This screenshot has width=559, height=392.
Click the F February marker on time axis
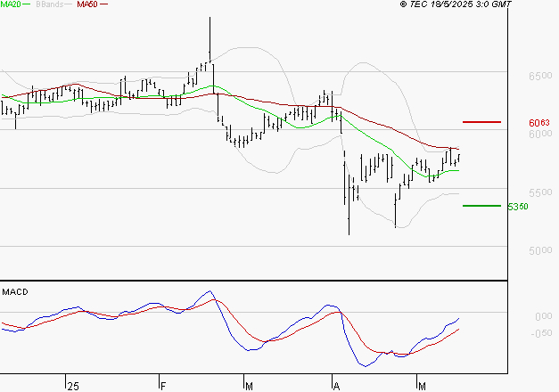[x=163, y=386]
